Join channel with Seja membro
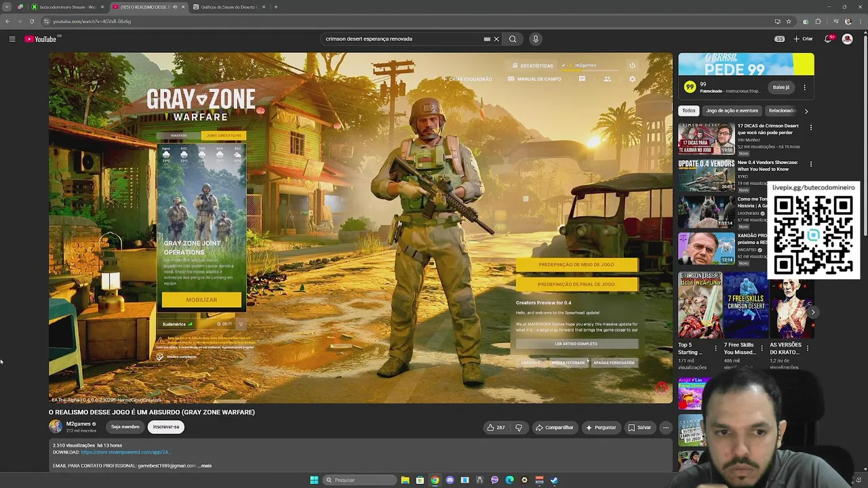 (125, 427)
